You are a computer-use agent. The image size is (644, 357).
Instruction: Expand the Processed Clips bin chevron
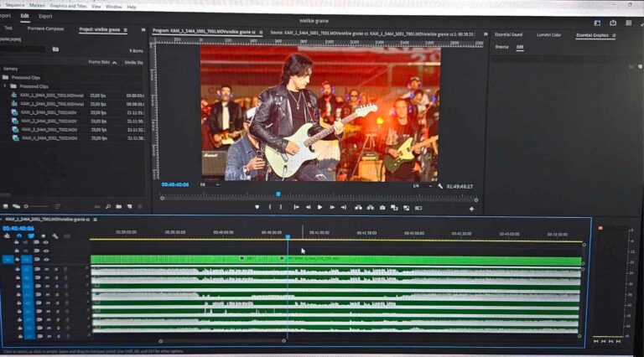[x=5, y=86]
